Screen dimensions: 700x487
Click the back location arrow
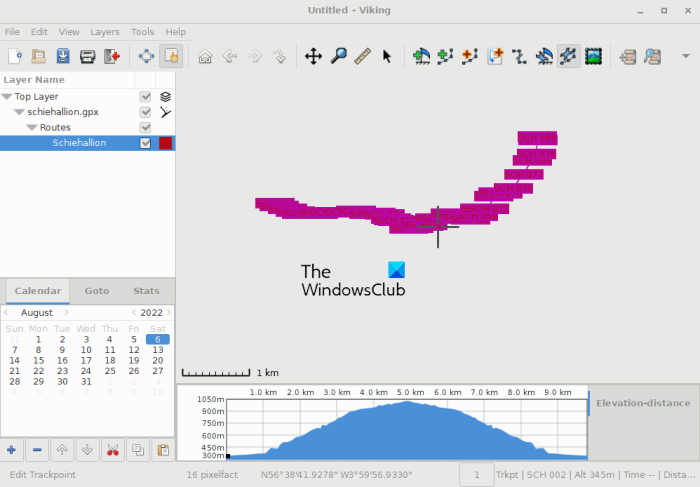point(229,57)
